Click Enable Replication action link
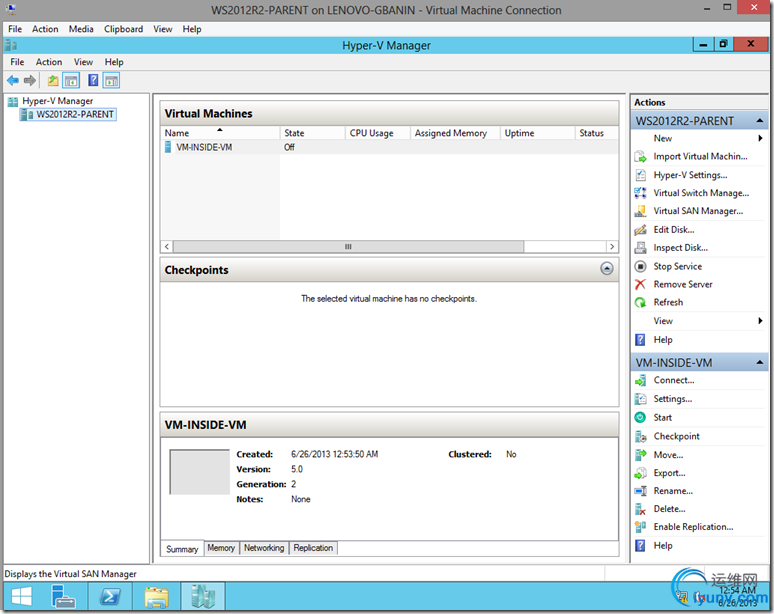 click(694, 527)
